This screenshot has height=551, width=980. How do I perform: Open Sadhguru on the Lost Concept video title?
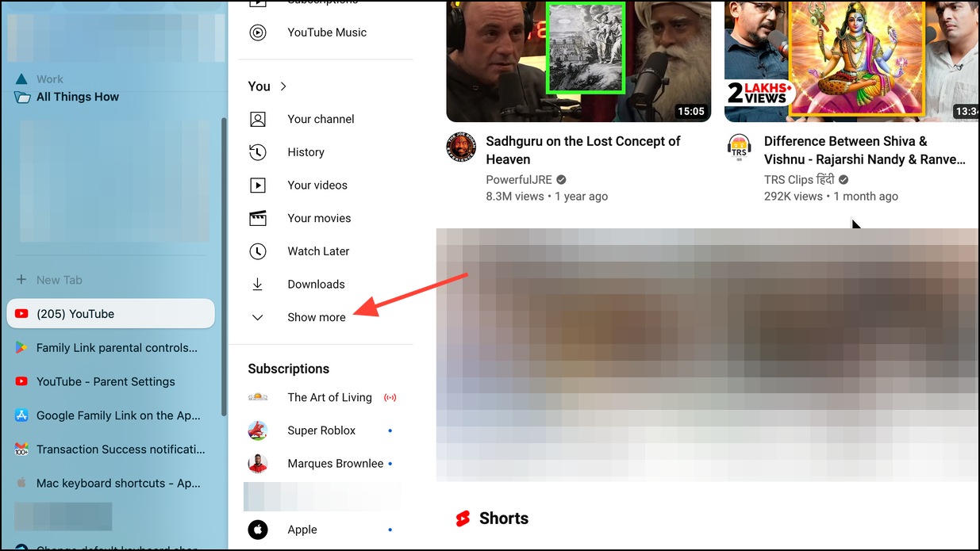click(583, 150)
